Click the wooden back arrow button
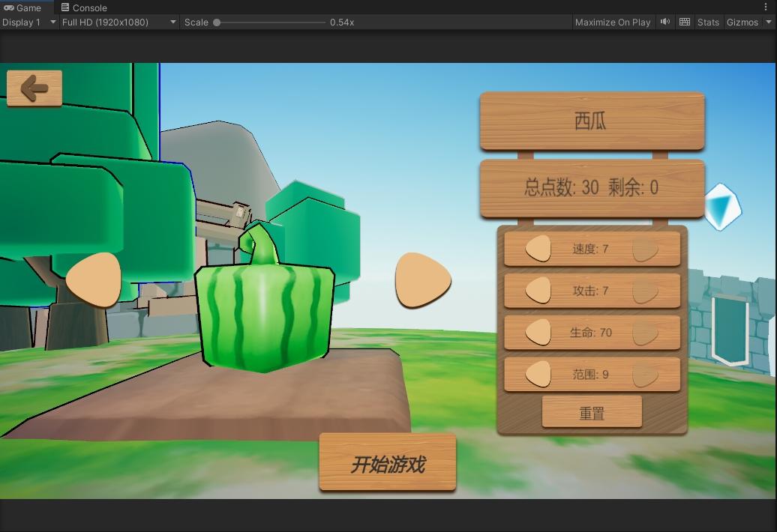The height and width of the screenshot is (532, 777). pyautogui.click(x=34, y=88)
